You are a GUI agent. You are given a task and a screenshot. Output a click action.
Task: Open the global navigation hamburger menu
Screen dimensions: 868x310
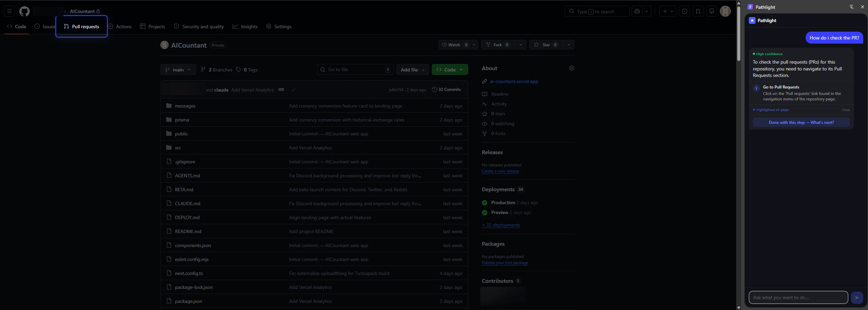click(9, 11)
